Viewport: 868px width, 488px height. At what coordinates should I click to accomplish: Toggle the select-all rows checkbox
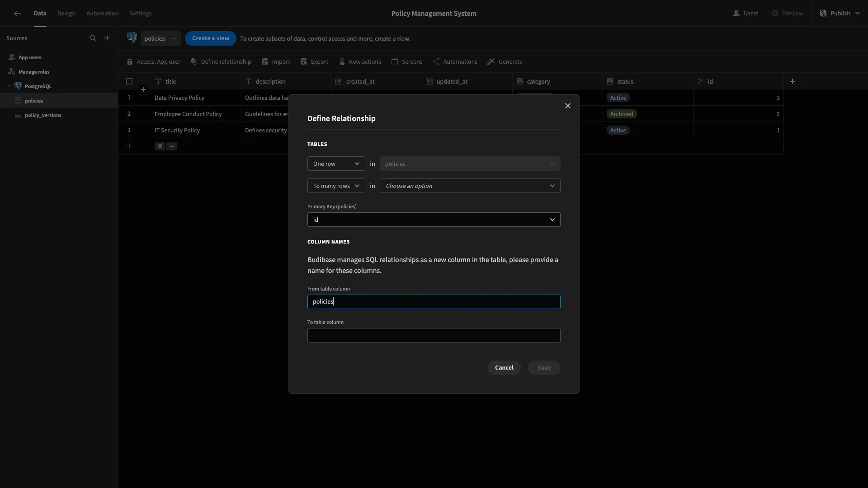(x=129, y=82)
